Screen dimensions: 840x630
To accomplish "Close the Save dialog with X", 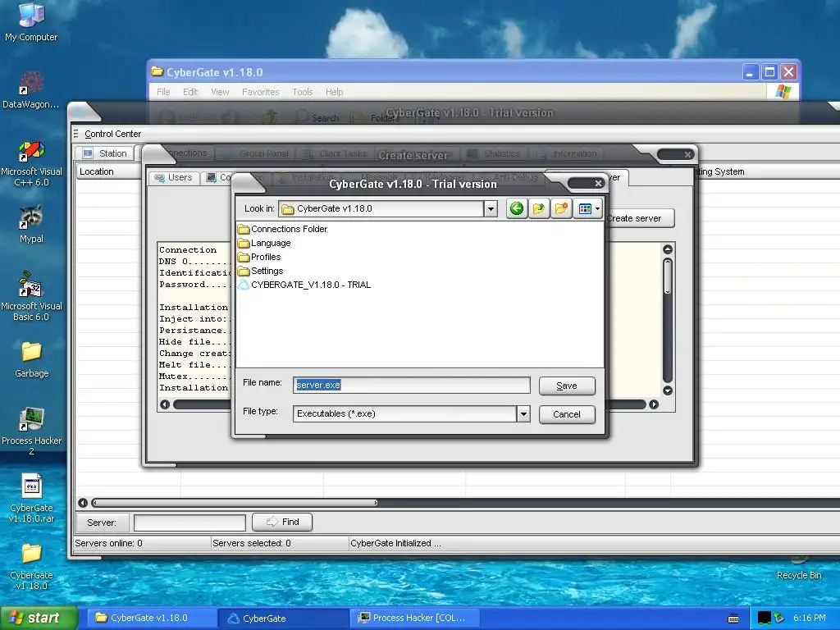I will coord(598,183).
